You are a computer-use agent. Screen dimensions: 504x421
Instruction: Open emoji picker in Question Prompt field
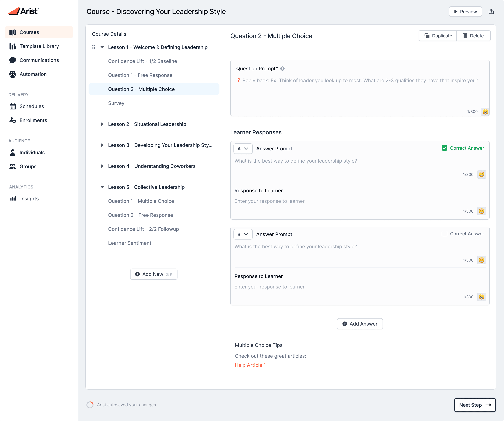[485, 112]
